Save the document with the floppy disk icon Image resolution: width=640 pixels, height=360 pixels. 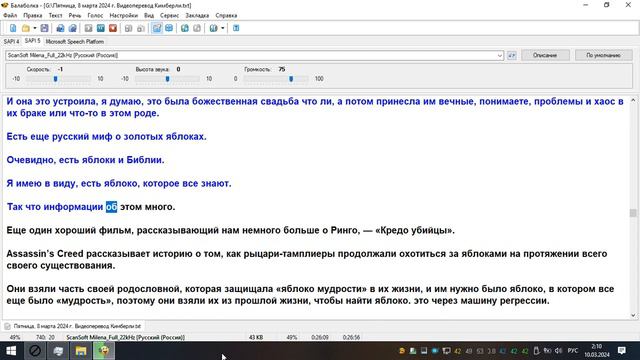(x=44, y=28)
